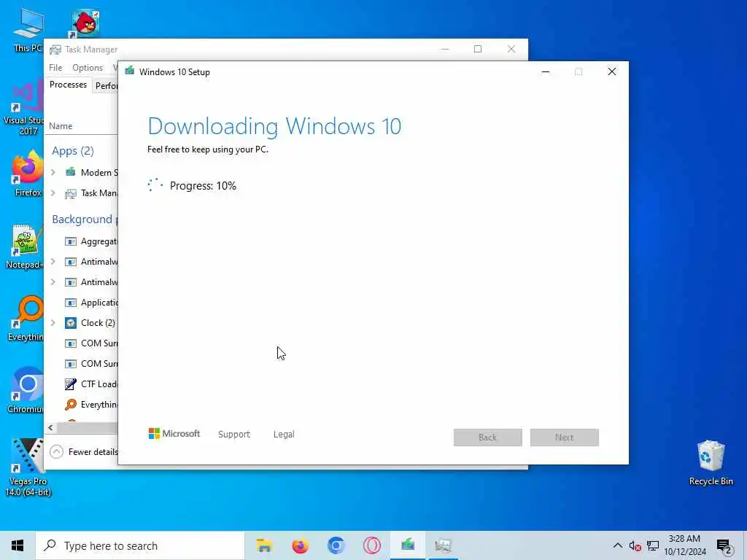Select the CTF Loader process
Screen dimensions: 747x560
82,384
